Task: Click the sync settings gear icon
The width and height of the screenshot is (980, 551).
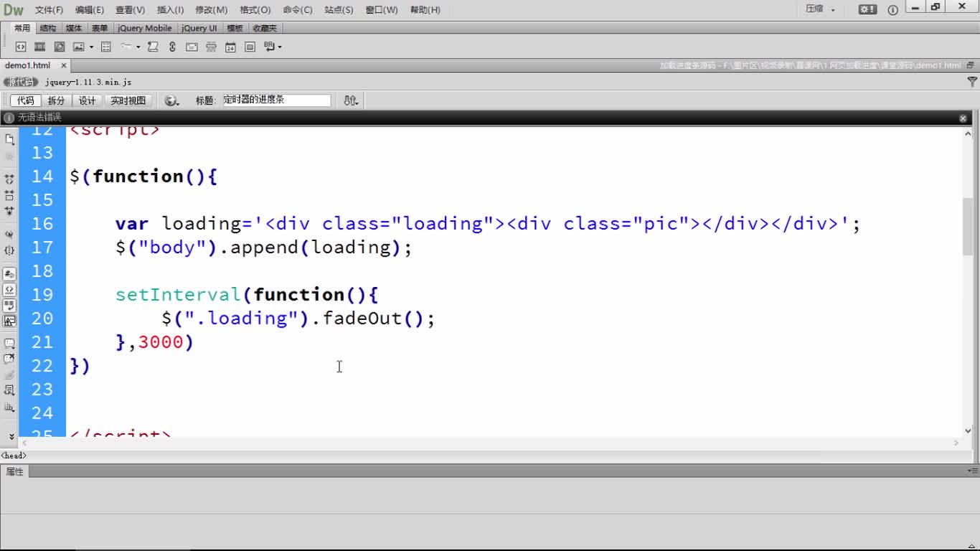Action: click(867, 9)
